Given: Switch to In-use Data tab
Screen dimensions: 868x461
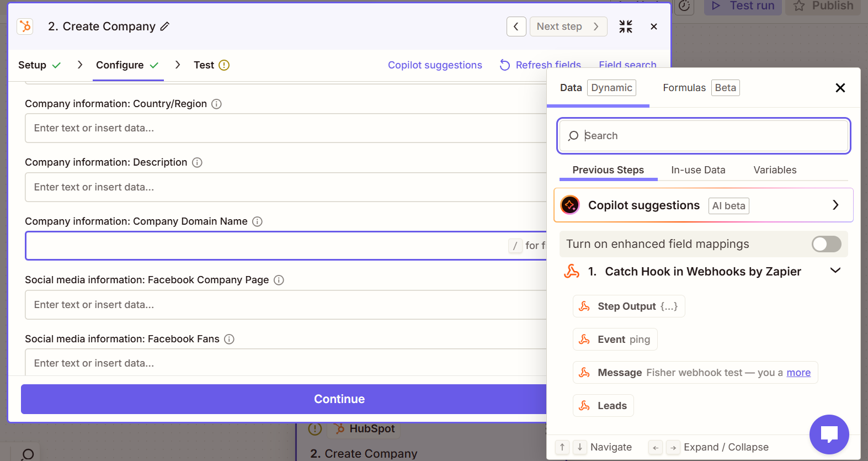Looking at the screenshot, I should [698, 170].
